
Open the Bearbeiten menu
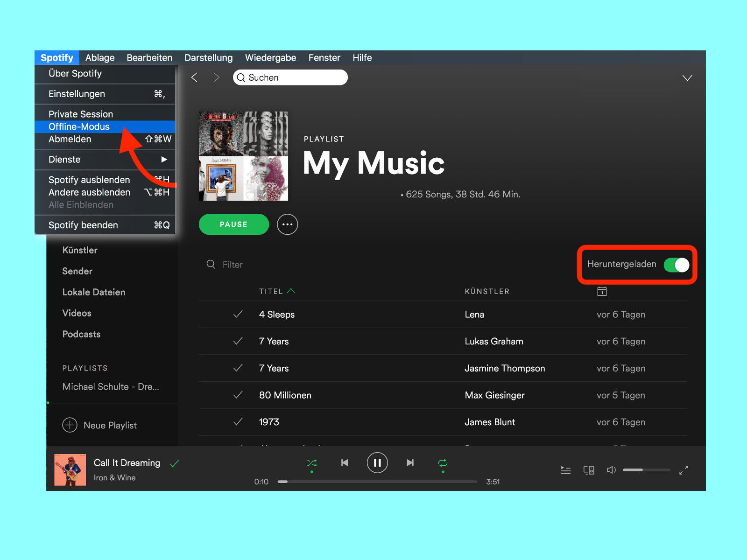[149, 57]
